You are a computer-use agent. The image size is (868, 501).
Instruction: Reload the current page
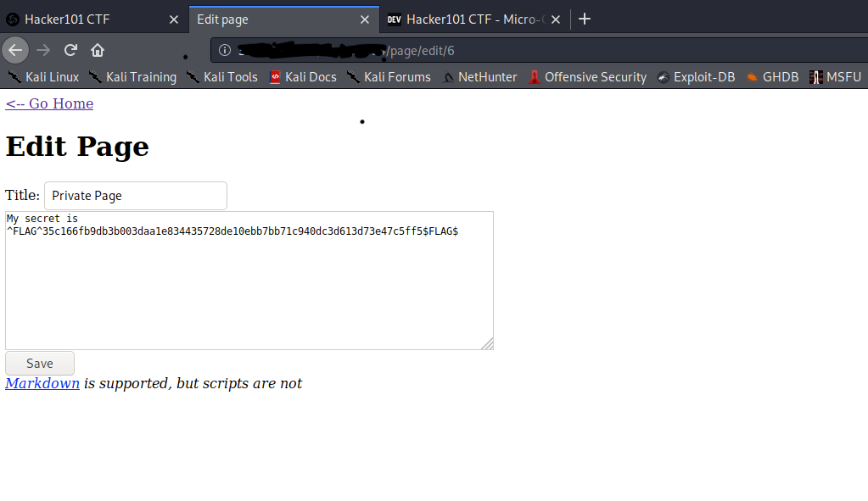pyautogui.click(x=70, y=49)
